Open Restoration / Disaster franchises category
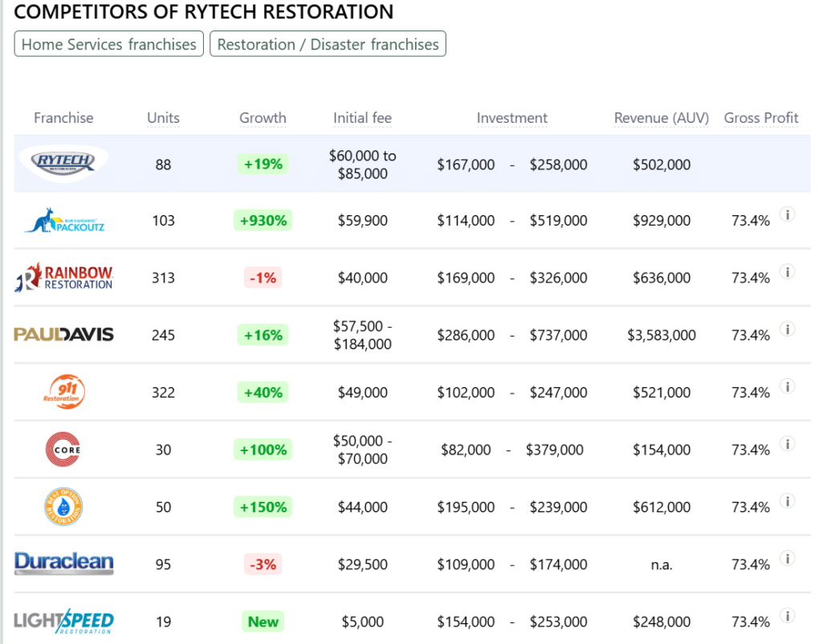 328,44
